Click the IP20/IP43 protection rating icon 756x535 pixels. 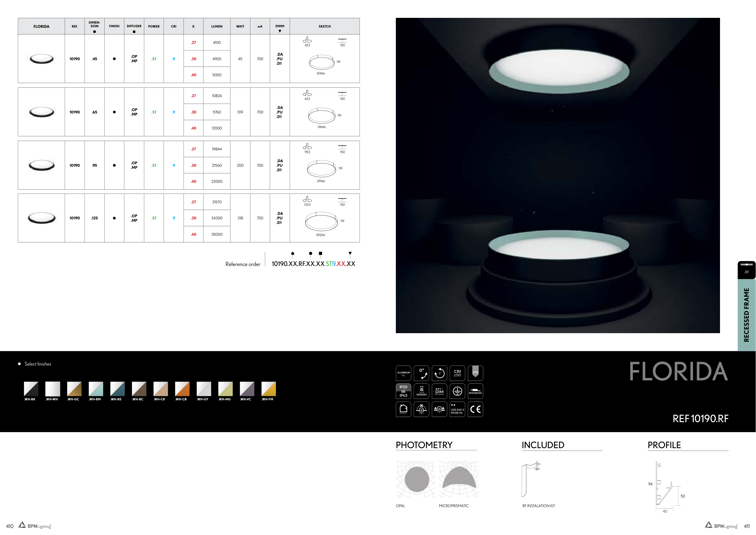click(403, 391)
